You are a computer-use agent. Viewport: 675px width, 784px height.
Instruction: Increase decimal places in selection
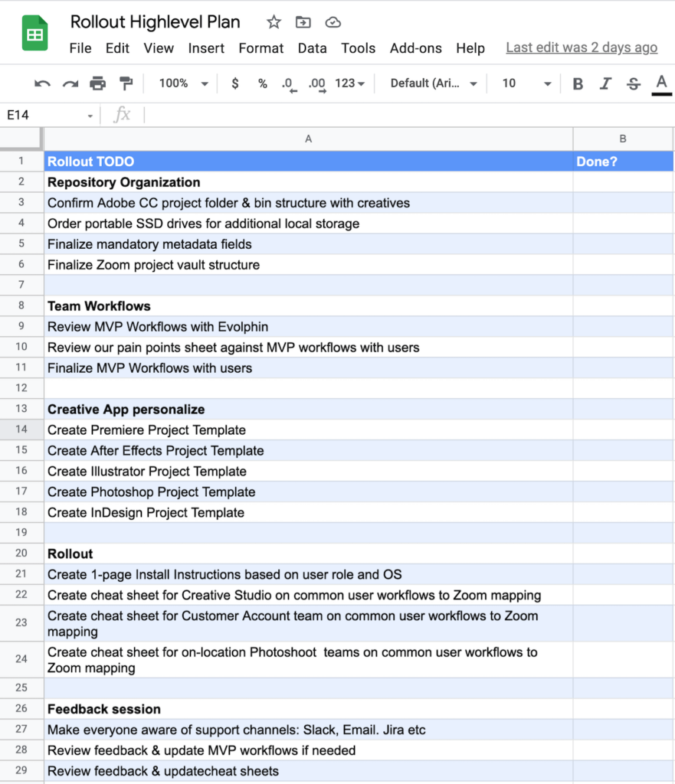(x=316, y=83)
